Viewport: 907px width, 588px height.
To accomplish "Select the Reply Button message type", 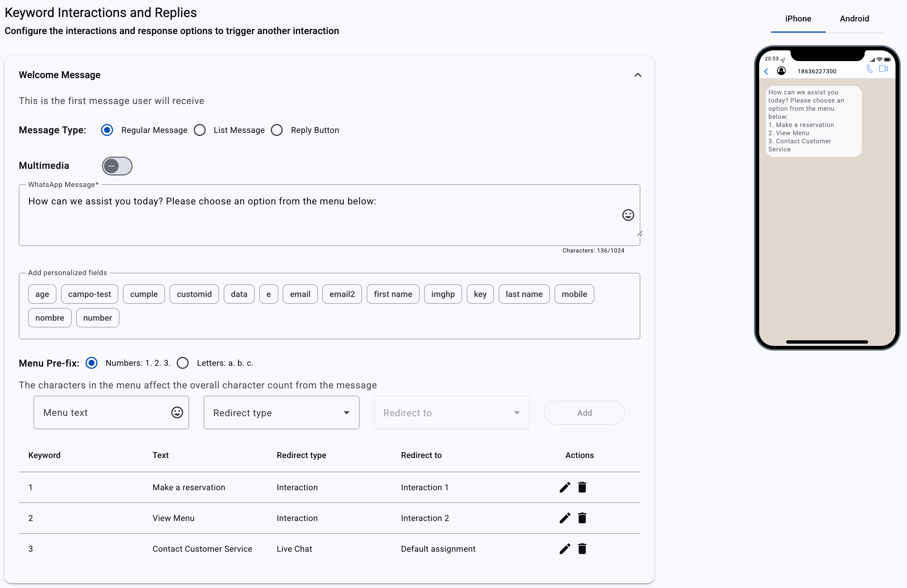I will [x=277, y=130].
